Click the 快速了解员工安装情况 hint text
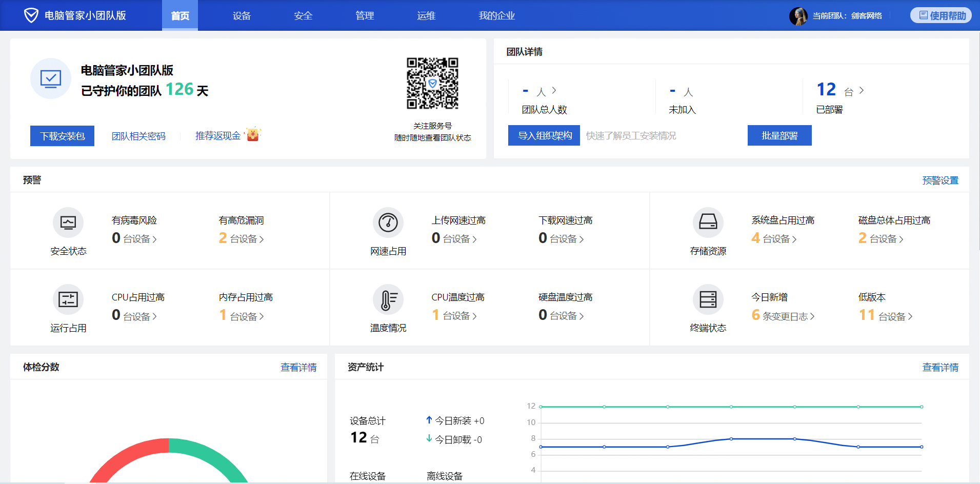Image resolution: width=980 pixels, height=484 pixels. (x=631, y=135)
